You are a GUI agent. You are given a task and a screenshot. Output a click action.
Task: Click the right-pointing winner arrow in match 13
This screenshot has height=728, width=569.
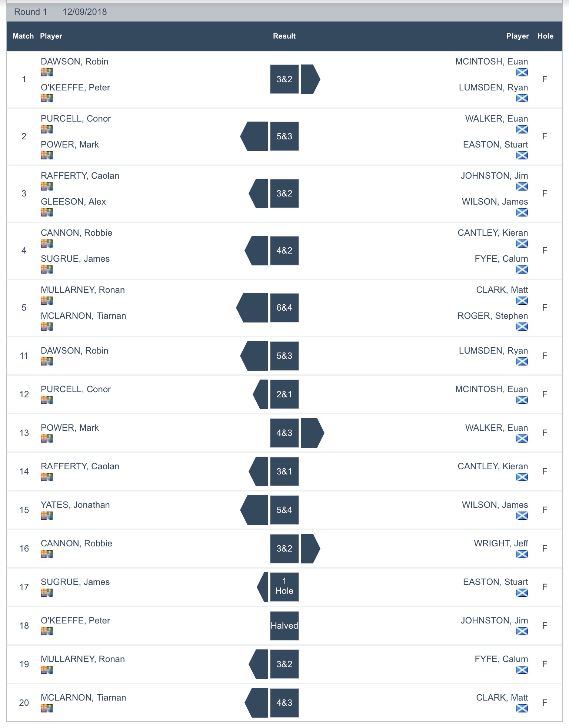click(x=312, y=433)
